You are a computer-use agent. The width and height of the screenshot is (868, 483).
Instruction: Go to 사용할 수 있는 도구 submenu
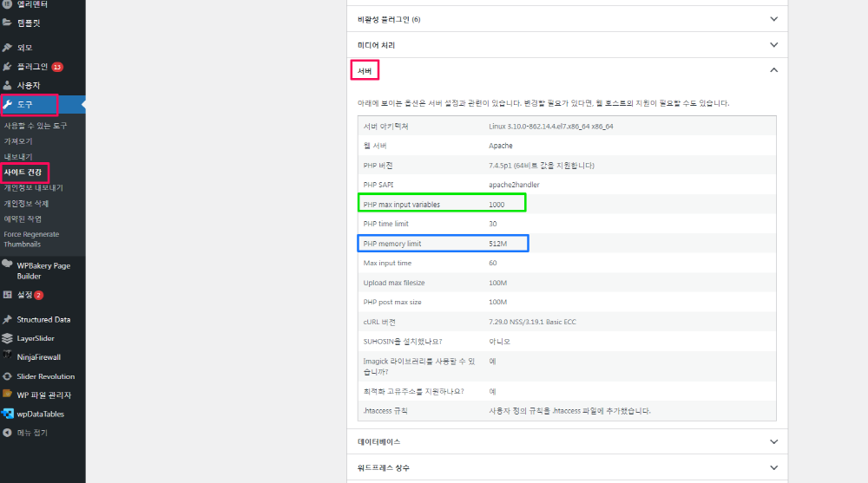(x=36, y=126)
